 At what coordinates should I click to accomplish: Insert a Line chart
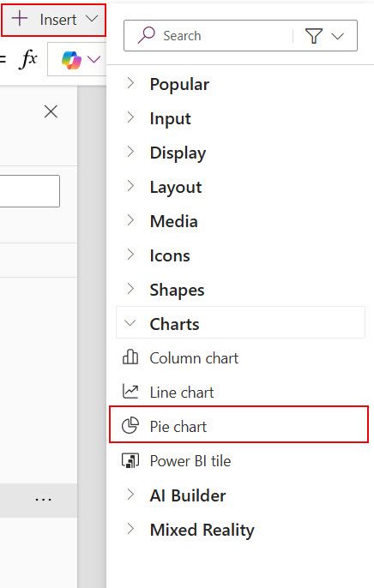(240, 393)
